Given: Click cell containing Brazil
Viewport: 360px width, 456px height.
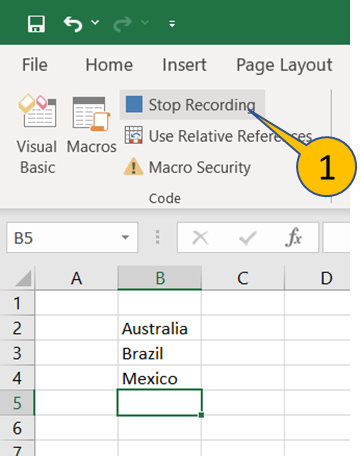Looking at the screenshot, I should 160,353.
